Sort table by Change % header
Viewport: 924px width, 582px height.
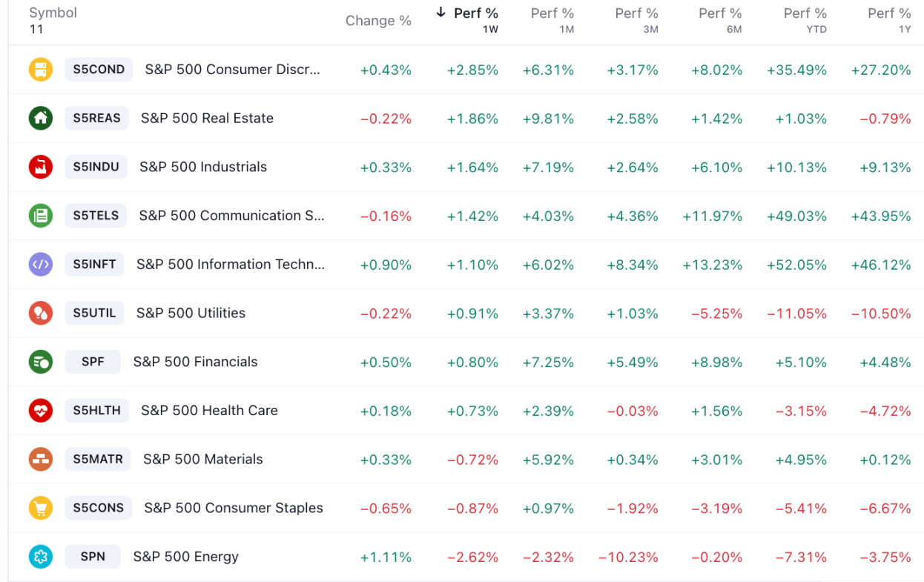pyautogui.click(x=378, y=21)
